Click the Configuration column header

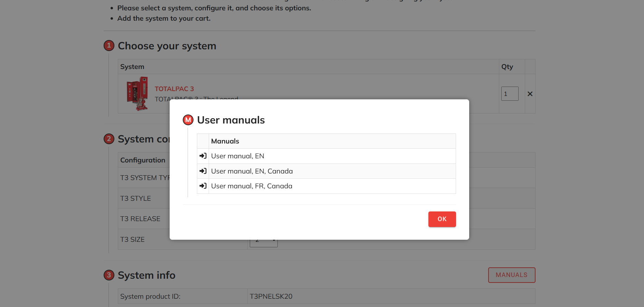pyautogui.click(x=143, y=160)
